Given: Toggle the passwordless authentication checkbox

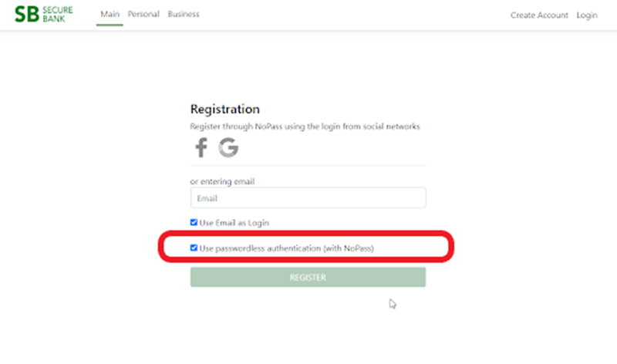Looking at the screenshot, I should [x=194, y=248].
